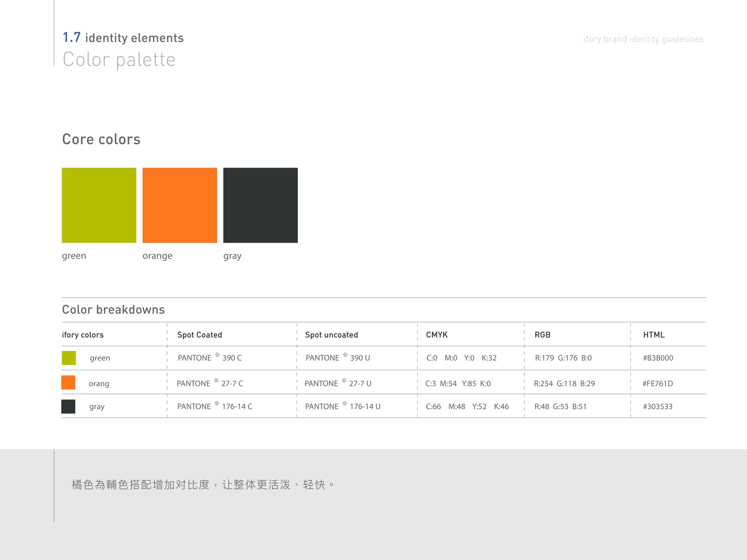Click the 'ifory colors' column header
This screenshot has height=560, width=747.
click(83, 335)
